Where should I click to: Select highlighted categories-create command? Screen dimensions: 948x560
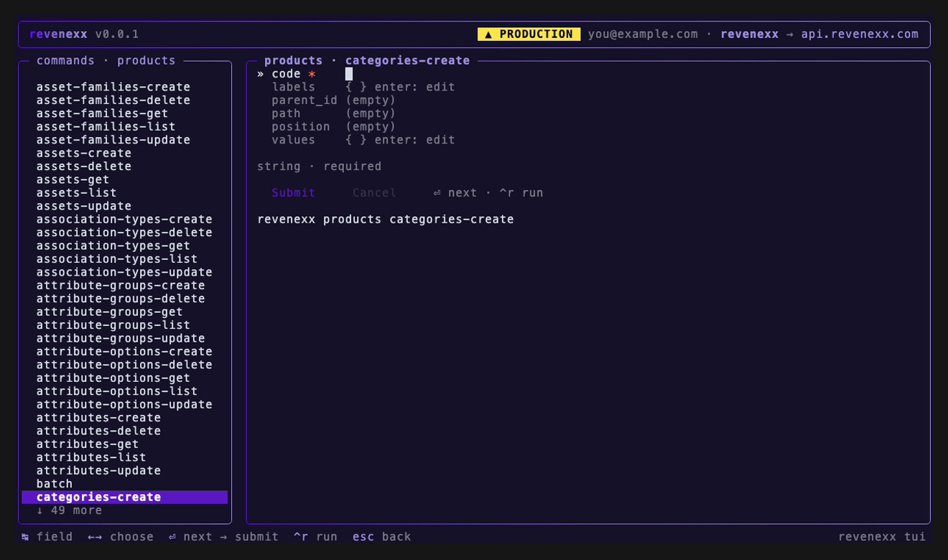(124, 497)
